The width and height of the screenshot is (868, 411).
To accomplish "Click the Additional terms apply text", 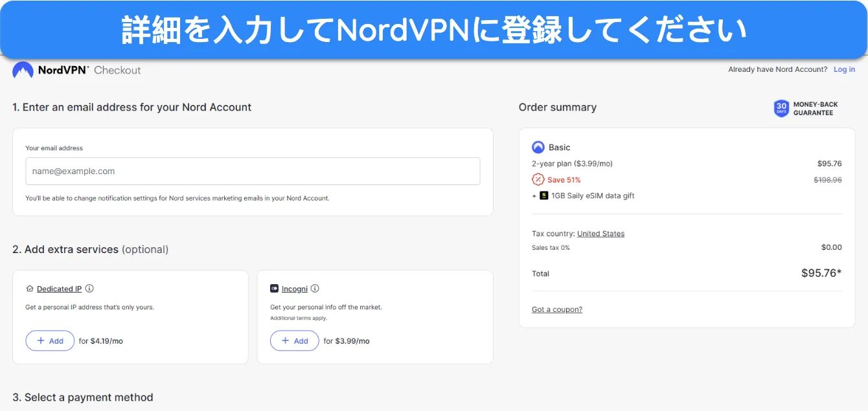I will pos(299,318).
